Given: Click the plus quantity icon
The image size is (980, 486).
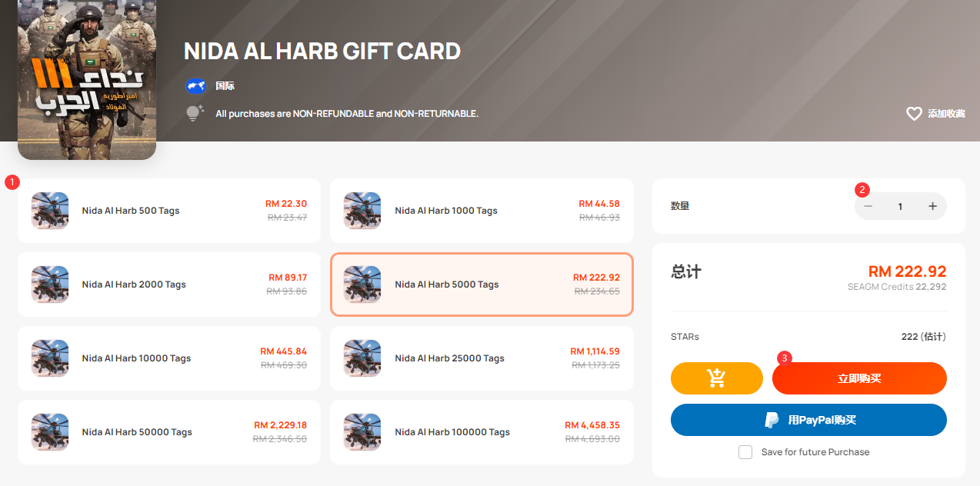Looking at the screenshot, I should pyautogui.click(x=932, y=206).
